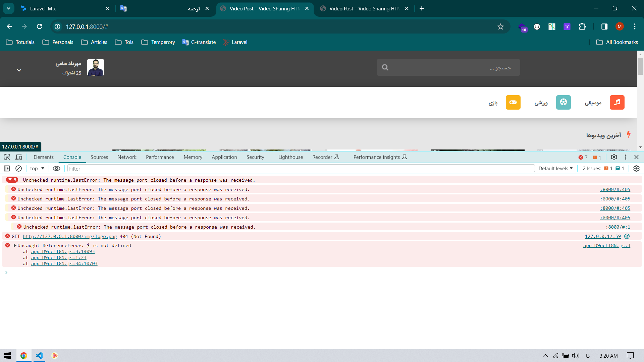The width and height of the screenshot is (644, 362).
Task: Clear the console
Action: pos(19,169)
